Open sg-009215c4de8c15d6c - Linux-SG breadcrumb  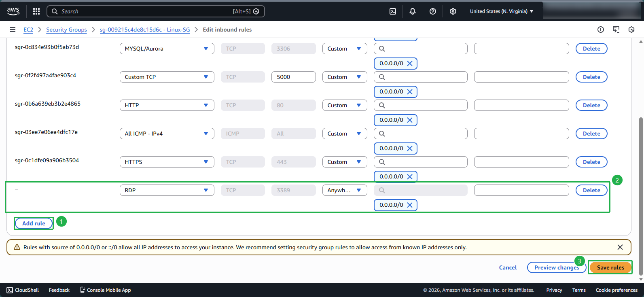(x=145, y=30)
